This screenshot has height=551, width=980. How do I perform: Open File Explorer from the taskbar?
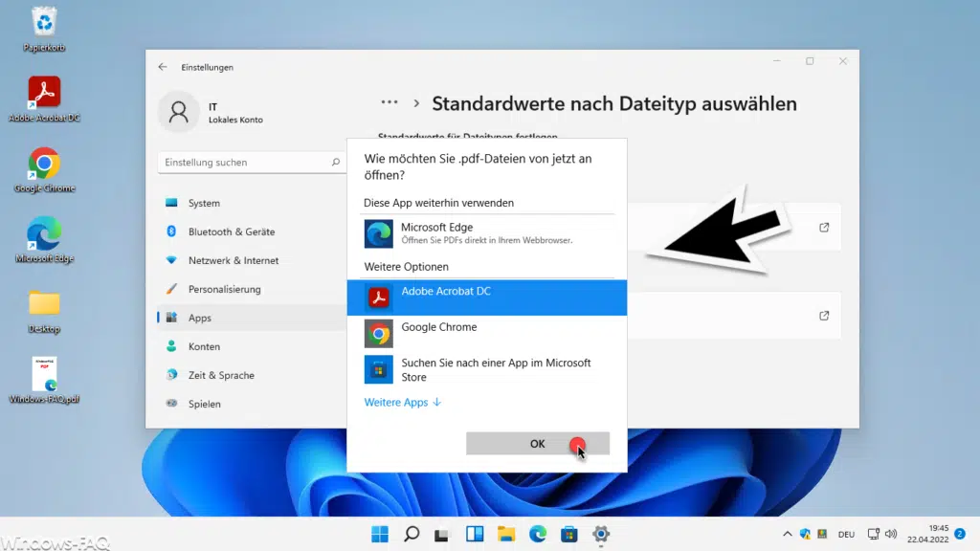(x=506, y=535)
